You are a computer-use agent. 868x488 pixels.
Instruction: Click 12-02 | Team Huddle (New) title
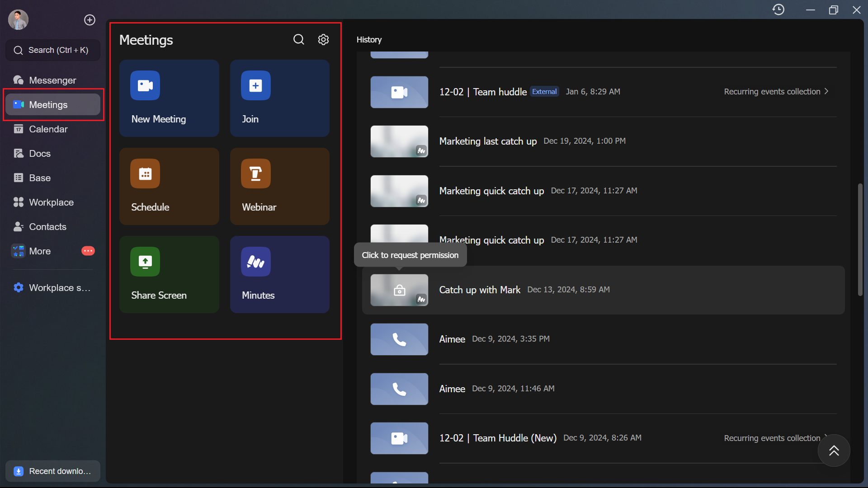click(498, 438)
